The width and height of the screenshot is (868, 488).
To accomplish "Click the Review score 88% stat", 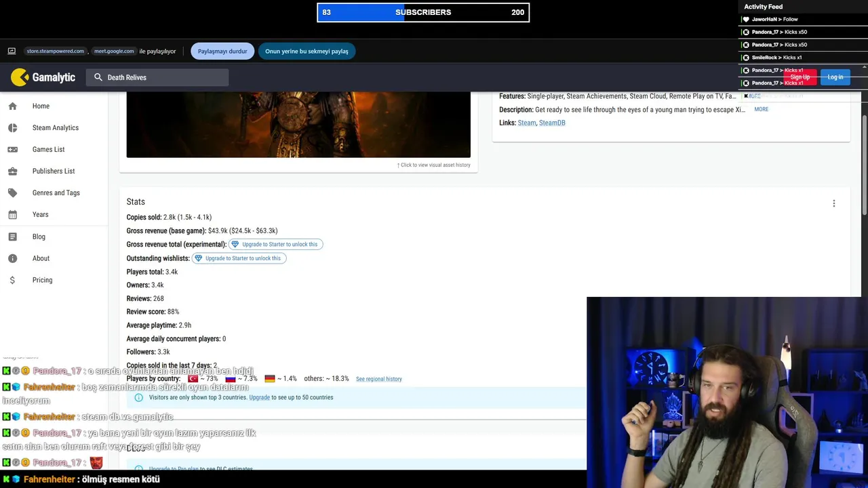I will point(153,312).
